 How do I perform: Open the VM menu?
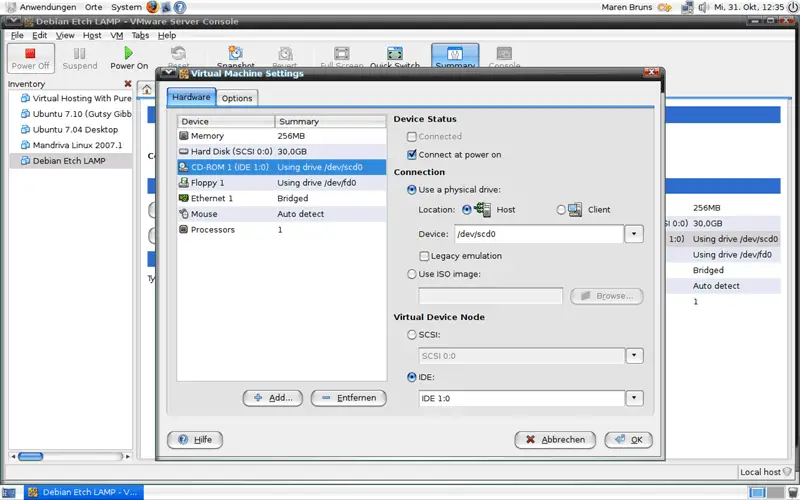[x=117, y=35]
